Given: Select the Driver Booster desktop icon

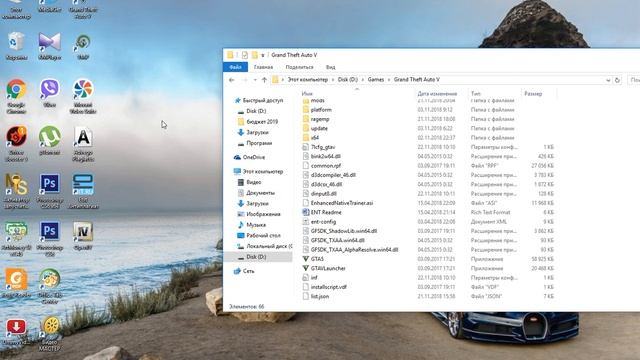Looking at the screenshot, I should (16, 144).
